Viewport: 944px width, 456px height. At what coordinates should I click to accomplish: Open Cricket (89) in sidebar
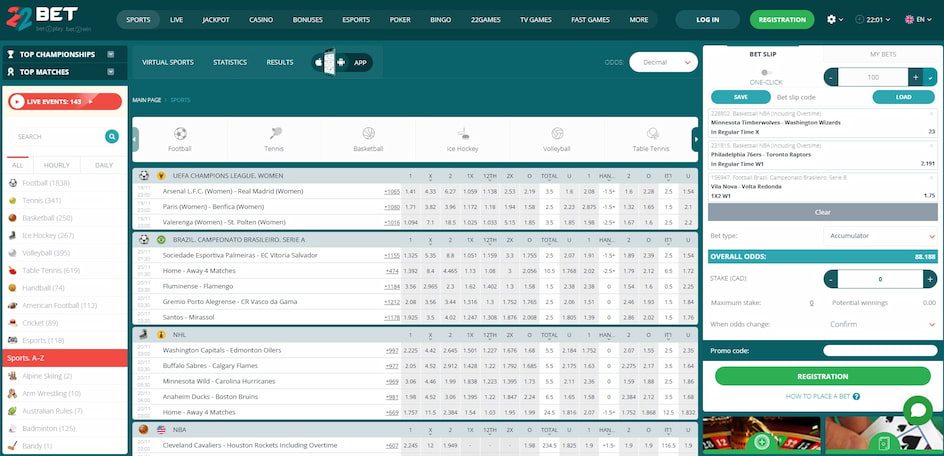(65, 323)
